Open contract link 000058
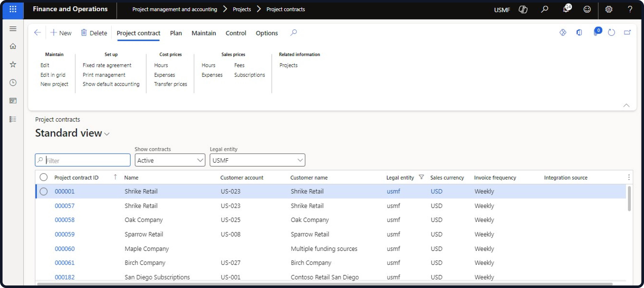This screenshot has width=644, height=288. point(64,220)
